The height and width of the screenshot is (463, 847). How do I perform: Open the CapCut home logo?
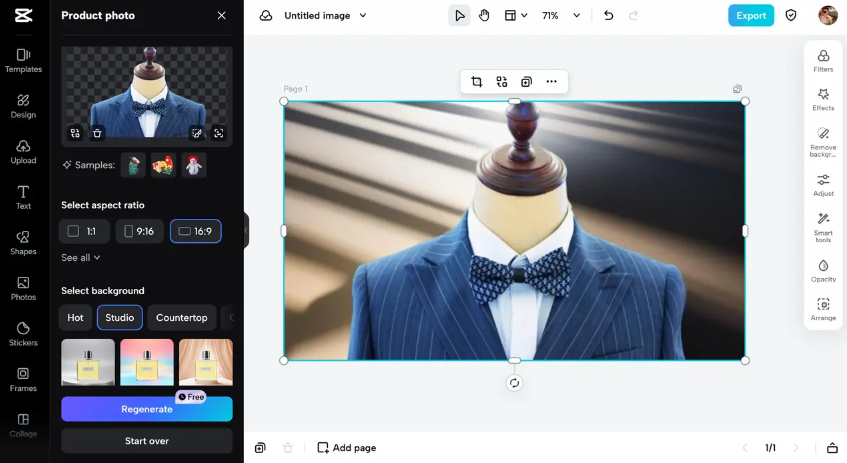(x=23, y=15)
